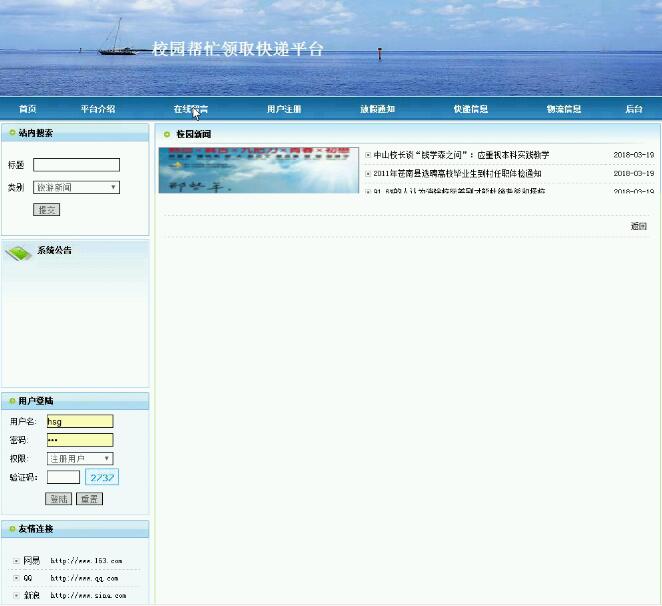This screenshot has width=662, height=606.
Task: Click the green bullet icon beside 校园新闻
Action: (x=167, y=134)
